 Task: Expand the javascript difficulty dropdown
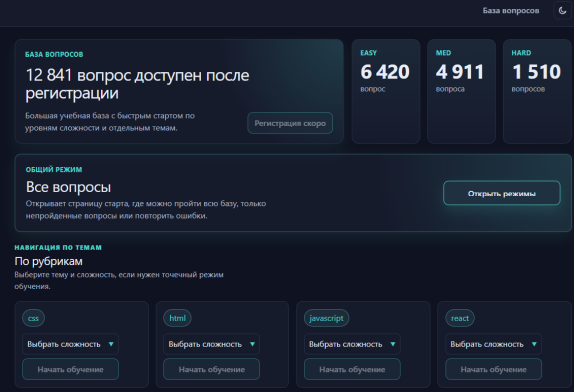pyautogui.click(x=352, y=344)
